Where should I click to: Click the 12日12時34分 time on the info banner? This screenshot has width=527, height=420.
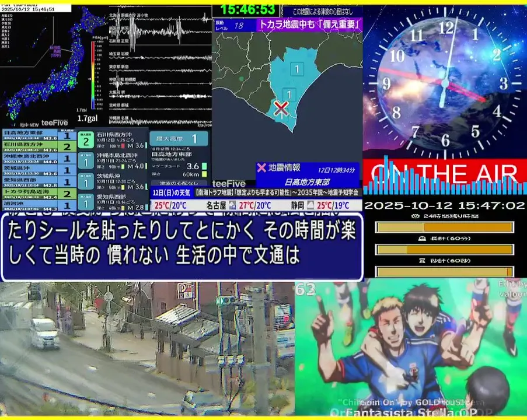coord(336,170)
